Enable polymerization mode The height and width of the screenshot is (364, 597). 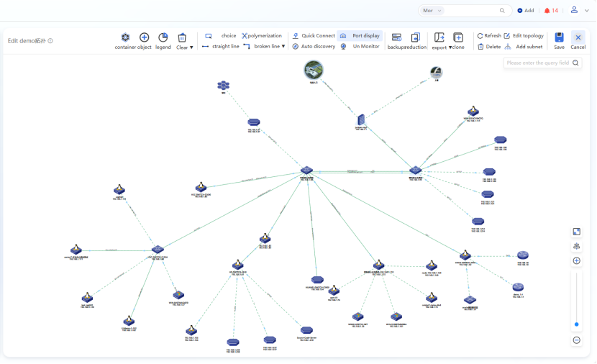point(262,36)
